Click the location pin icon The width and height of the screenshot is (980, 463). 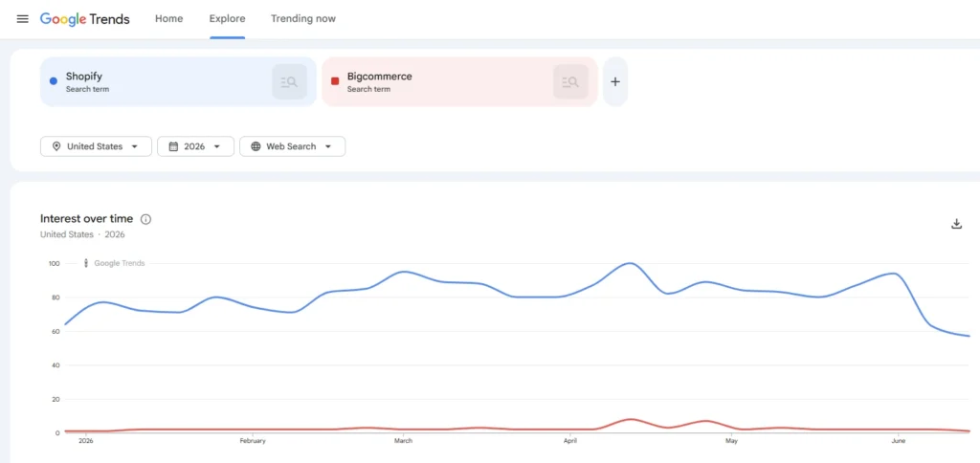point(56,146)
